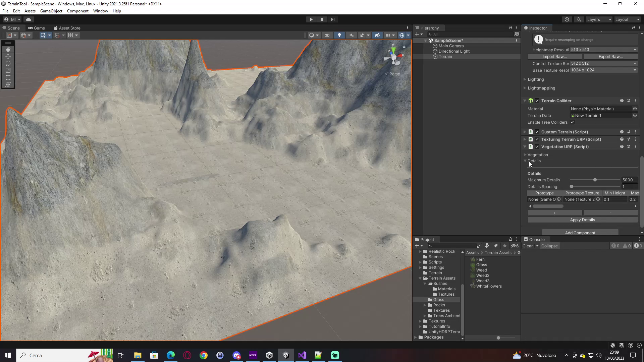
Task: Select Terrain object in Hierarchy
Action: click(445, 57)
